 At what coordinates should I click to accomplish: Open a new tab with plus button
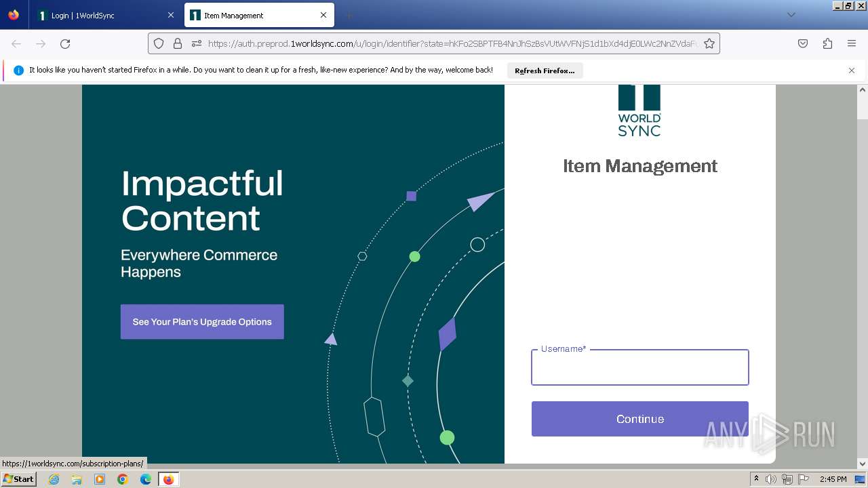click(x=349, y=15)
